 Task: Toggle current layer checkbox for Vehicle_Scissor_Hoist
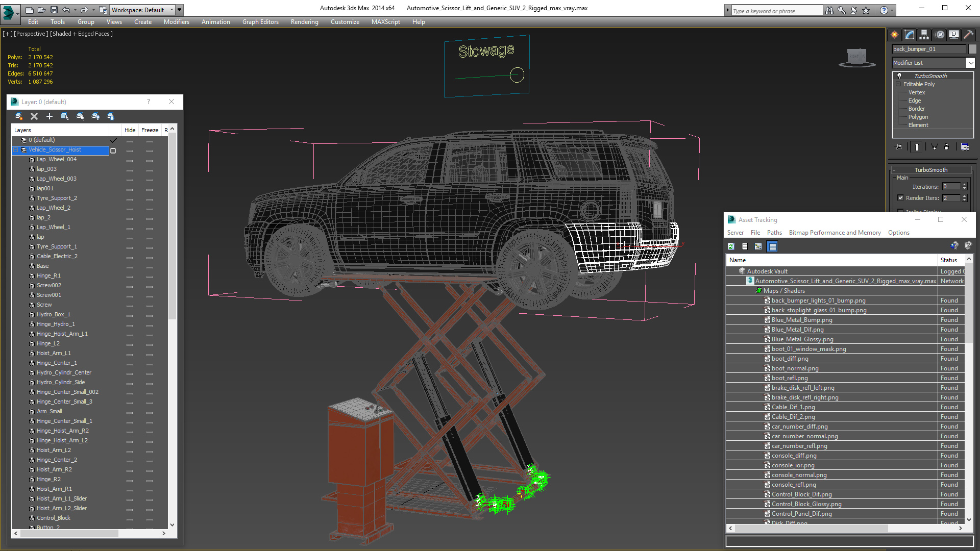(x=113, y=151)
